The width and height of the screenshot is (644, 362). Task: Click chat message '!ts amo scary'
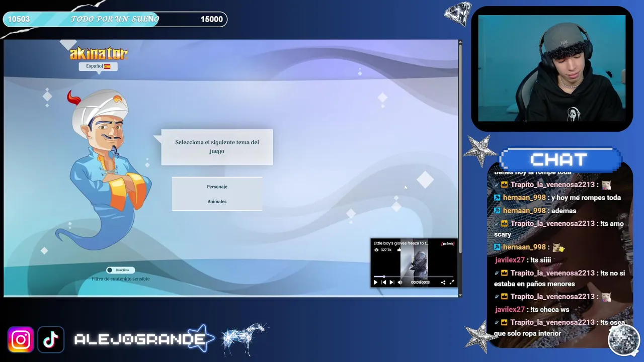pos(559,229)
